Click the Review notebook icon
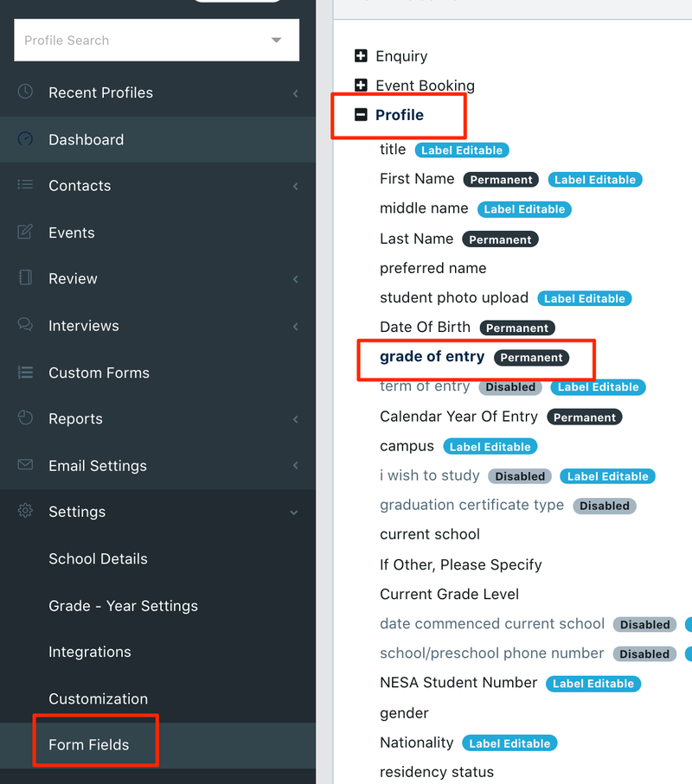Viewport: 692px width, 784px height. (25, 278)
